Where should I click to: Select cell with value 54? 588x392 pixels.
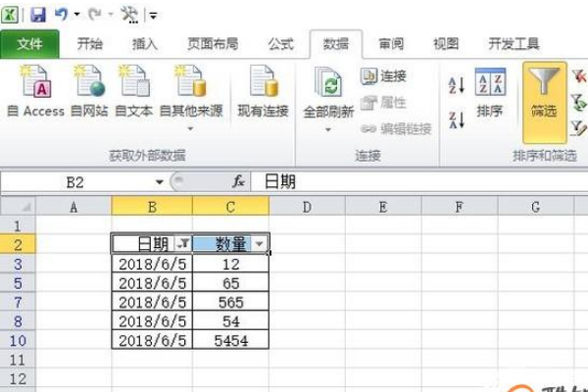[x=230, y=321]
